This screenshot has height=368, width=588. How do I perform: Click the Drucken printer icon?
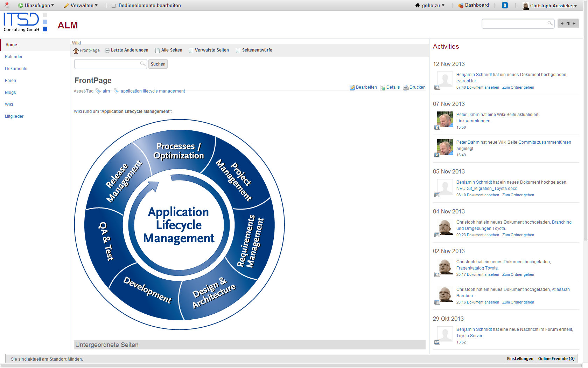point(406,88)
